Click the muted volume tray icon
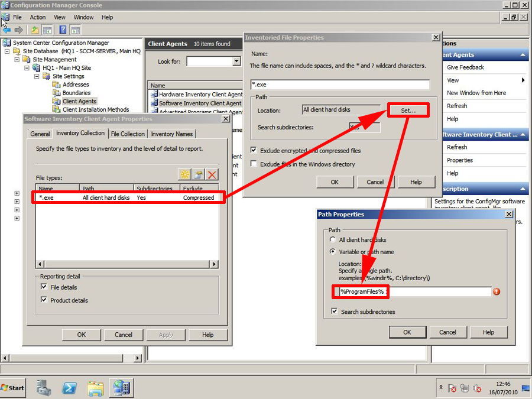The width and height of the screenshot is (532, 399). click(478, 388)
